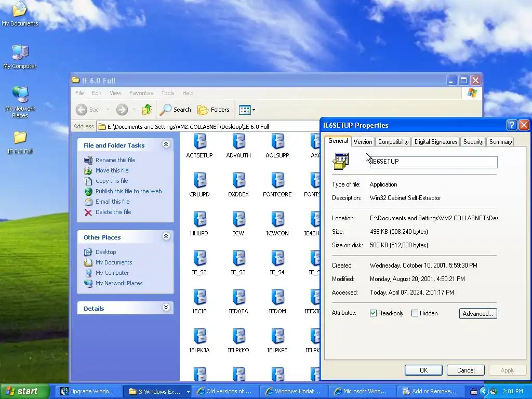Toggle the Hidden attribute checkbox

pos(415,313)
